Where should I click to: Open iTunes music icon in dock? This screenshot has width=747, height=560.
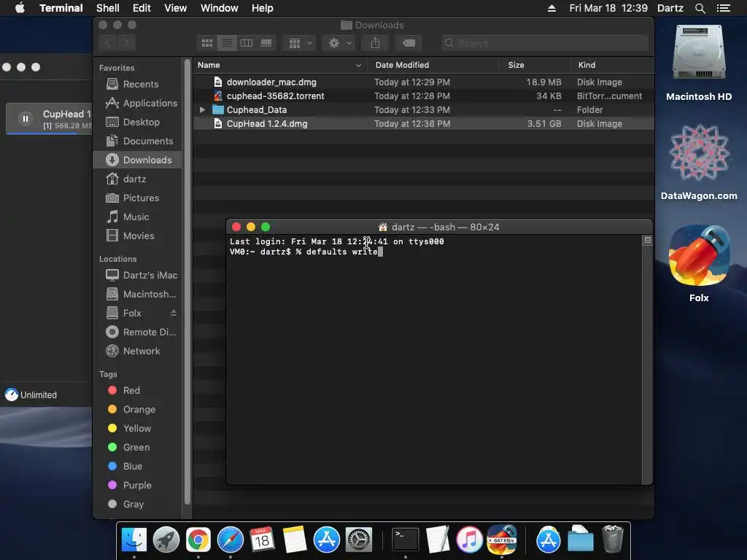tap(469, 540)
